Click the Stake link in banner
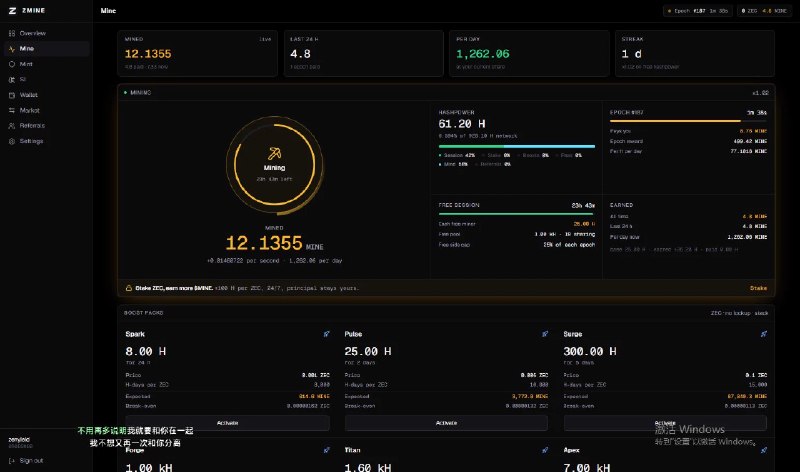 coord(758,288)
